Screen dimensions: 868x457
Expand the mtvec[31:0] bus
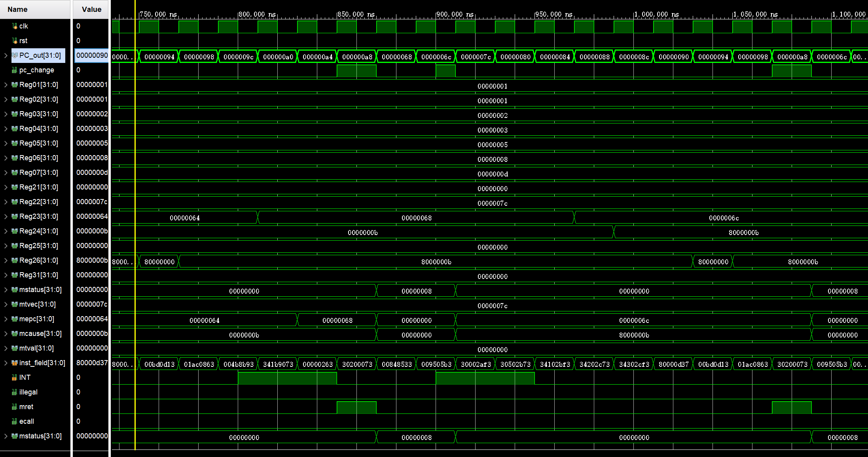pyautogui.click(x=6, y=304)
